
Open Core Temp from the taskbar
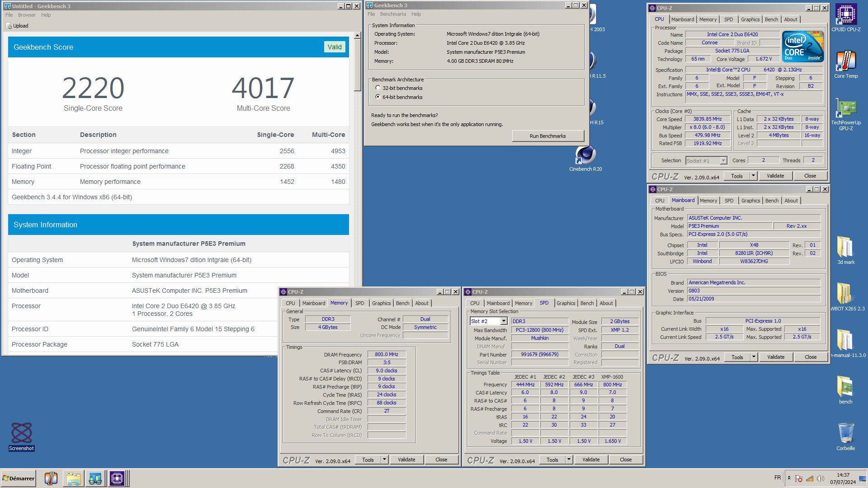[51, 479]
